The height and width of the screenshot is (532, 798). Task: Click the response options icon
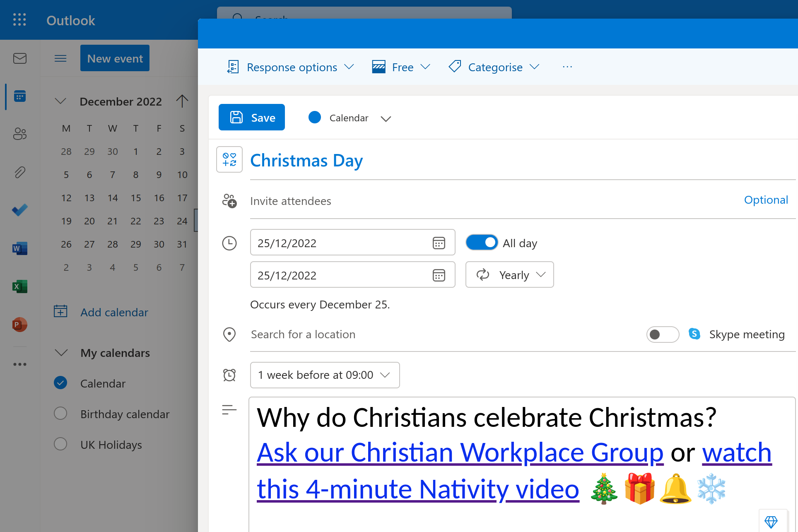coord(233,67)
